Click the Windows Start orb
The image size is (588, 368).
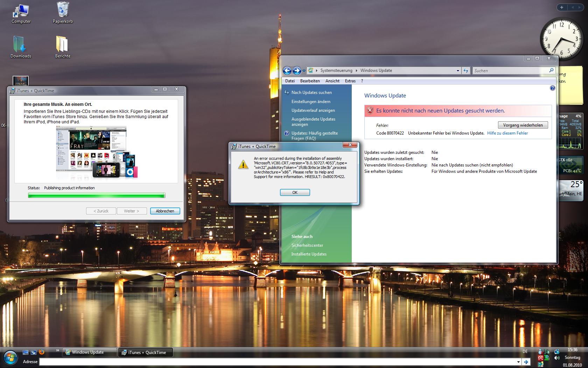coord(10,357)
